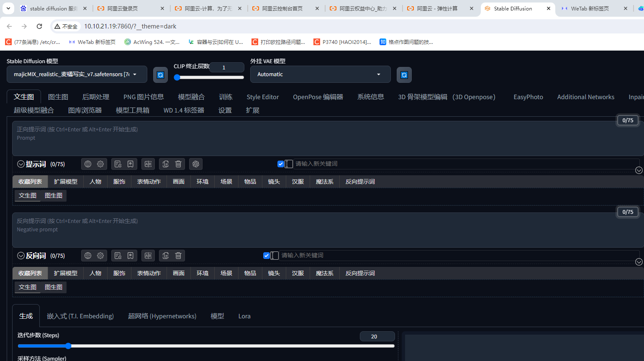Reload the browser page
Screen dimensions: 644x361
coord(39,26)
